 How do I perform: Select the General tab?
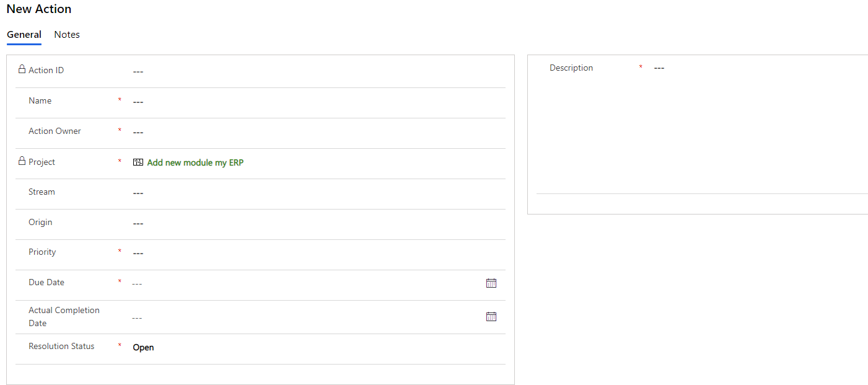point(24,34)
